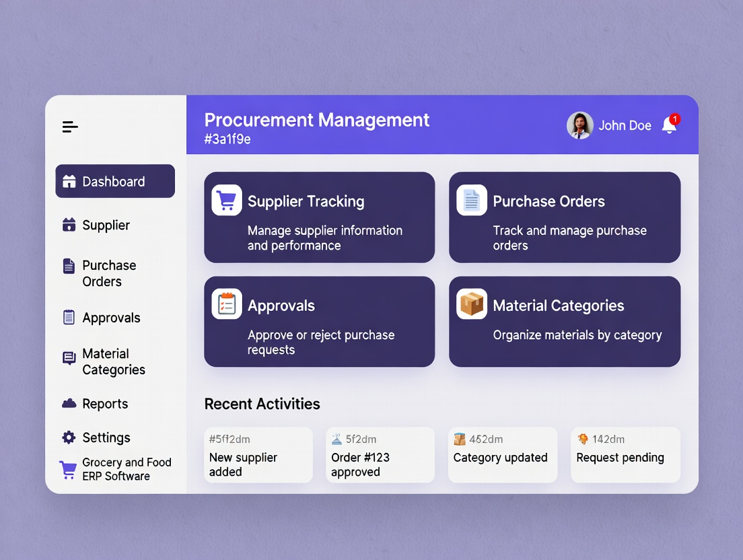Click the cloud icon beside Reports

tap(69, 404)
